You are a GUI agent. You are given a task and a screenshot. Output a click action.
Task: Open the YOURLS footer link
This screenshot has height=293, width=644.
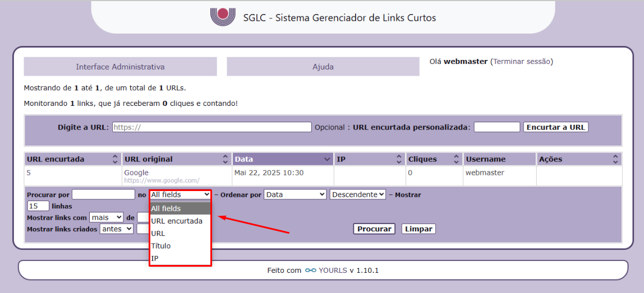click(x=332, y=271)
